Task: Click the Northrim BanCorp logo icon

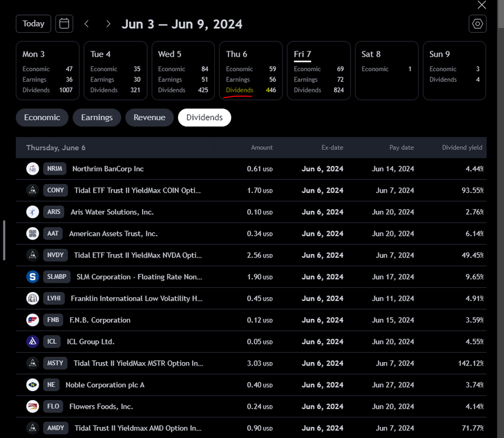Action: coord(33,169)
